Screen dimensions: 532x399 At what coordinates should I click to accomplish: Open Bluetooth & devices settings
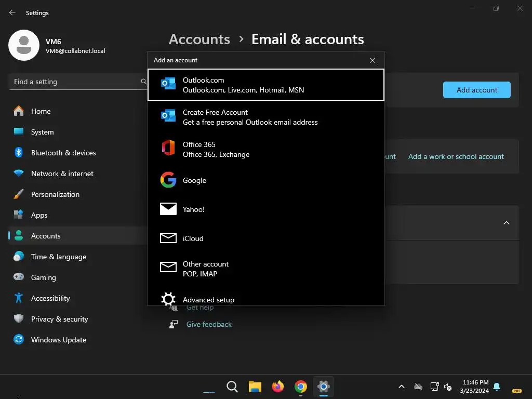click(78, 153)
